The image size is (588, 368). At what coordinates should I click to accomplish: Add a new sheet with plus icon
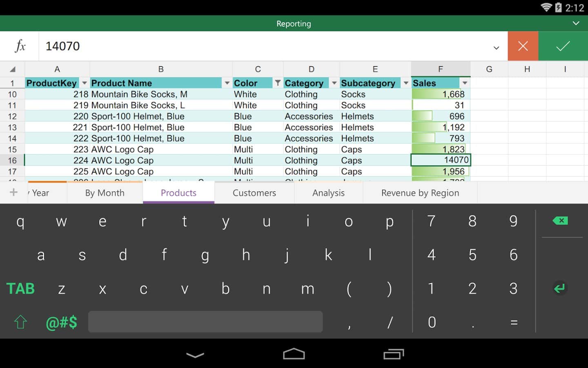(13, 192)
